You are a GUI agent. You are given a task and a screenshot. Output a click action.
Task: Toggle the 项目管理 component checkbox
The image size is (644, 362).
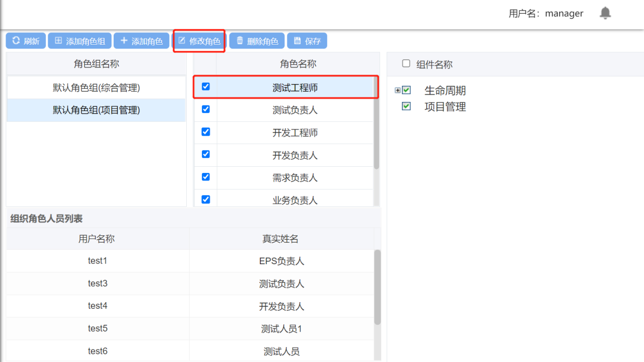point(406,106)
